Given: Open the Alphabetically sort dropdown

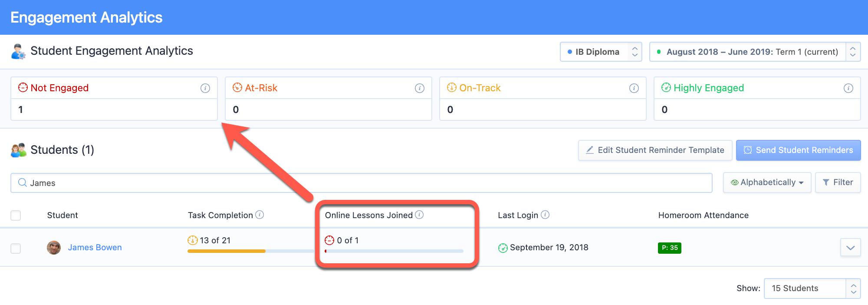Looking at the screenshot, I should click(767, 182).
